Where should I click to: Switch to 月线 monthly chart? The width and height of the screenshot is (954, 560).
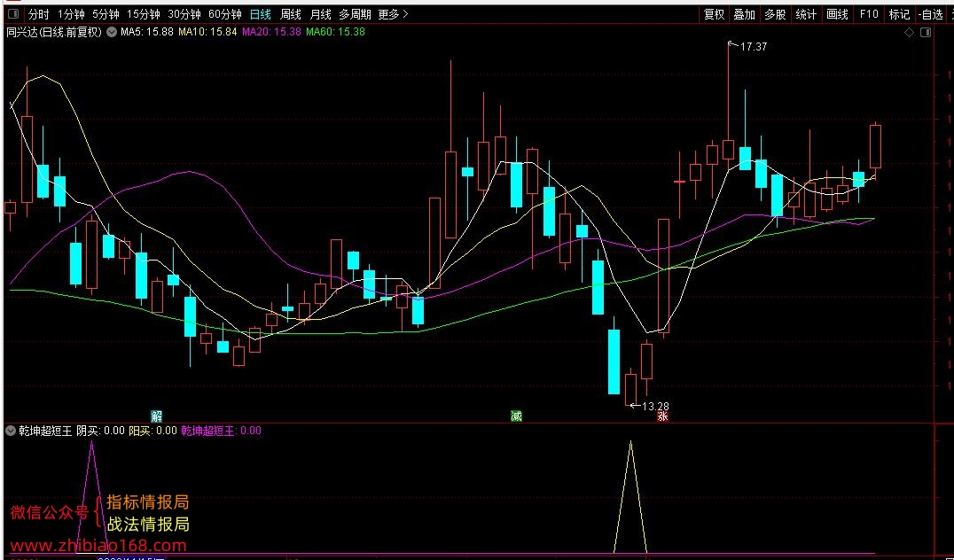tap(320, 14)
